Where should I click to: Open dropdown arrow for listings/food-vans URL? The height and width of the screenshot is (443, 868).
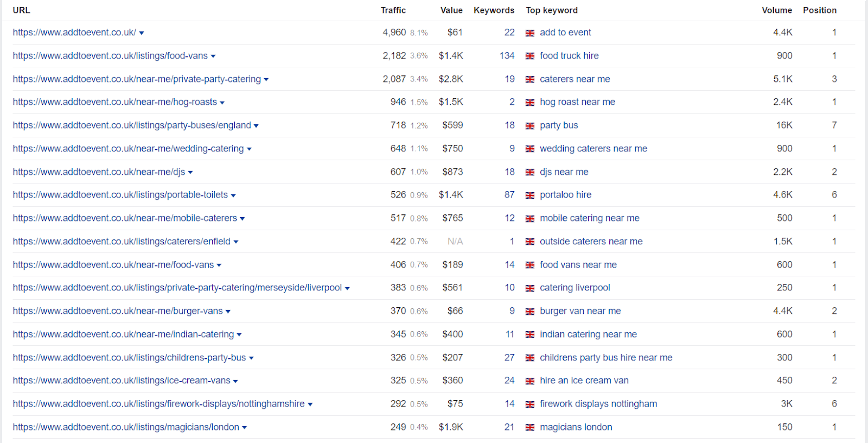213,56
